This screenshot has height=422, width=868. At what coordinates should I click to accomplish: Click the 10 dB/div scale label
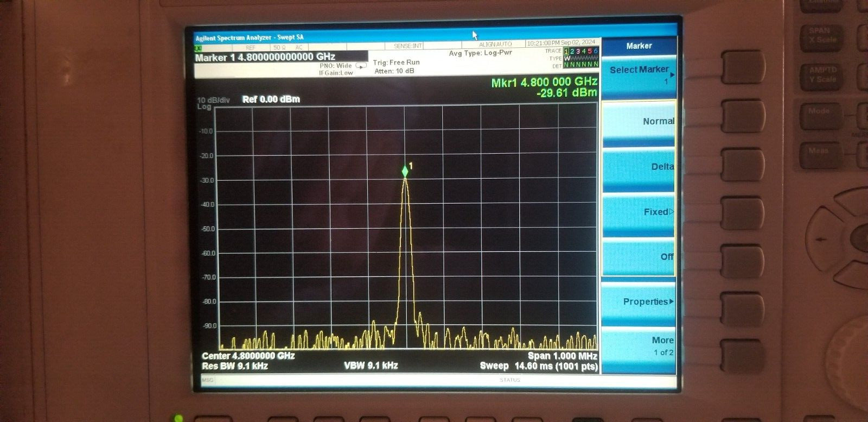(x=213, y=100)
